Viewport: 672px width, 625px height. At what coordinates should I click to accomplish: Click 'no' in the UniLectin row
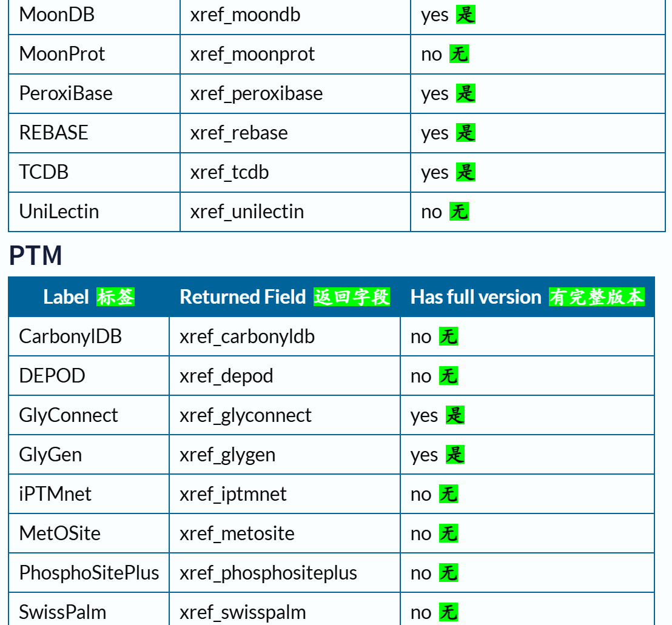[x=431, y=213]
